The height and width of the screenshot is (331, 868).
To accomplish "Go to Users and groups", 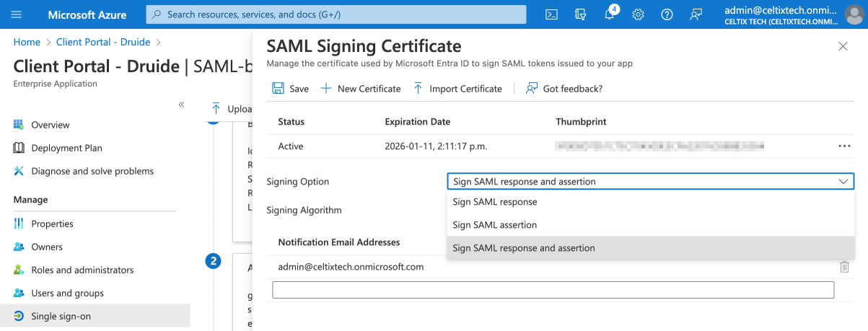I will point(67,293).
